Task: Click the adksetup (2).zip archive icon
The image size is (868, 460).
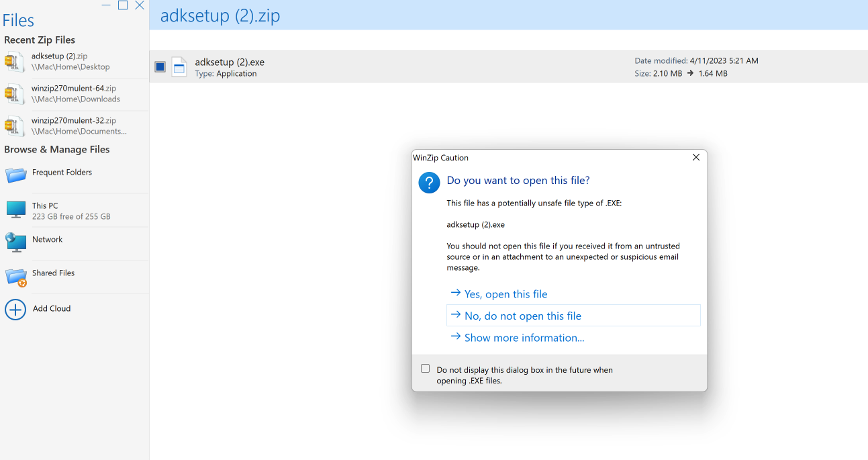Action: [14, 62]
